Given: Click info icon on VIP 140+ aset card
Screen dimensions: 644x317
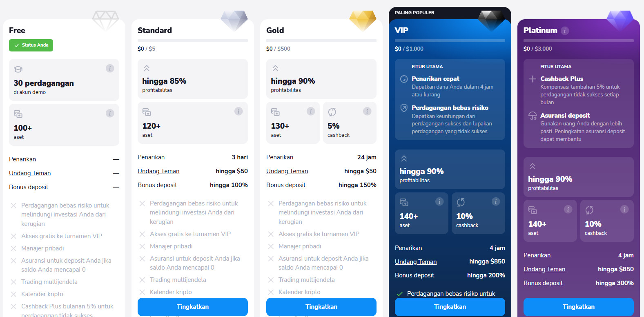Looking at the screenshot, I should pos(439,201).
